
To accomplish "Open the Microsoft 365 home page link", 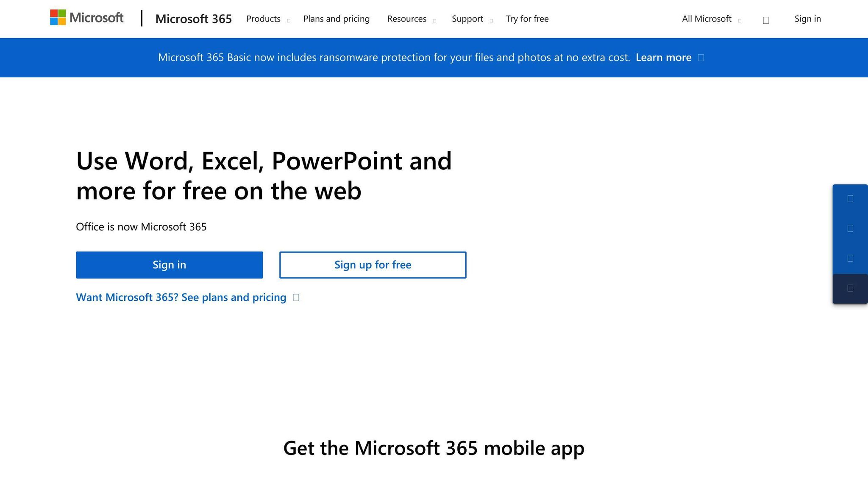I will pos(193,19).
